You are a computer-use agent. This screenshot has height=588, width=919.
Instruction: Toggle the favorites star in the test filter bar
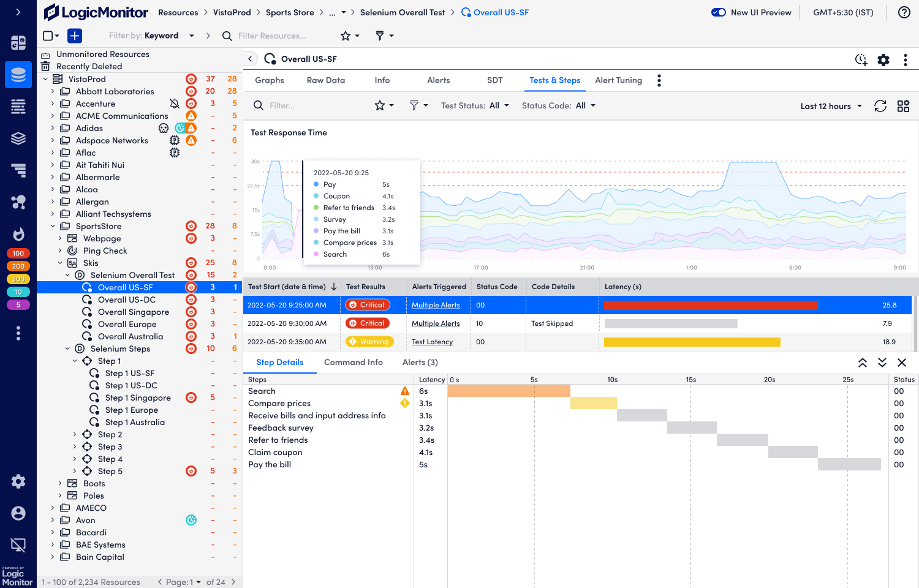point(380,105)
